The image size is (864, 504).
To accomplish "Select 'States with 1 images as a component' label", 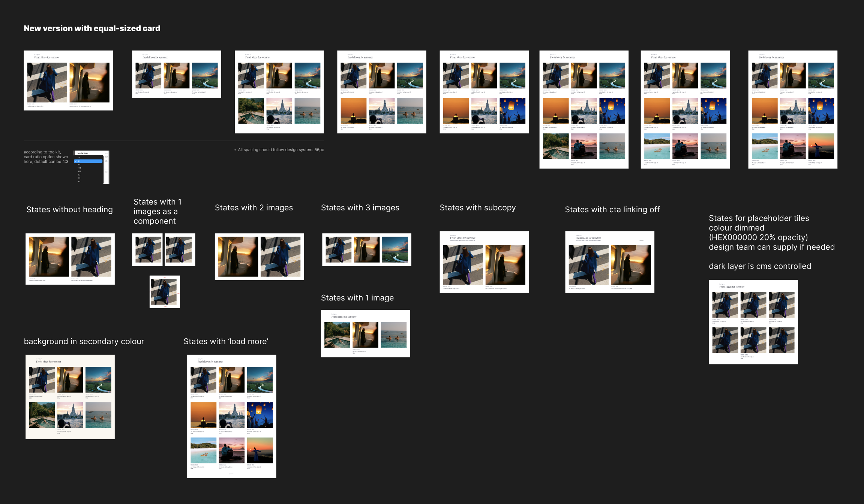I will tap(157, 211).
